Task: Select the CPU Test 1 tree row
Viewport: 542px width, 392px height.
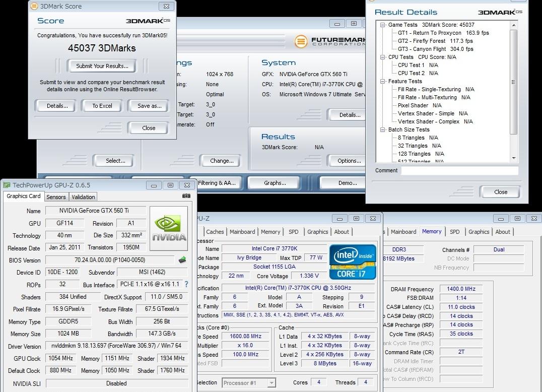Action: tap(418, 65)
